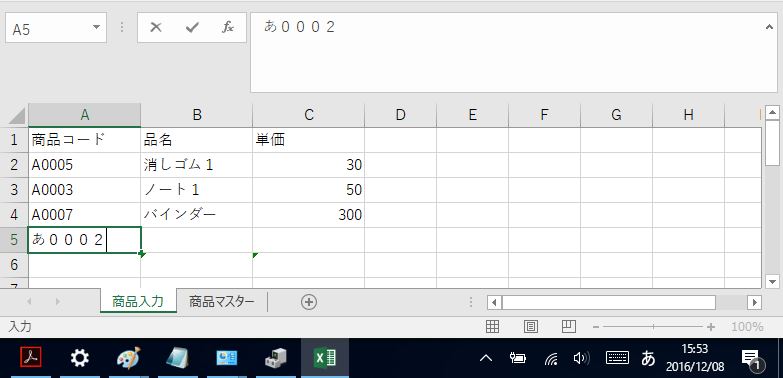Image resolution: width=783 pixels, height=378 pixels.
Task: Open Adobe Acrobat from the taskbar
Action: (31, 358)
